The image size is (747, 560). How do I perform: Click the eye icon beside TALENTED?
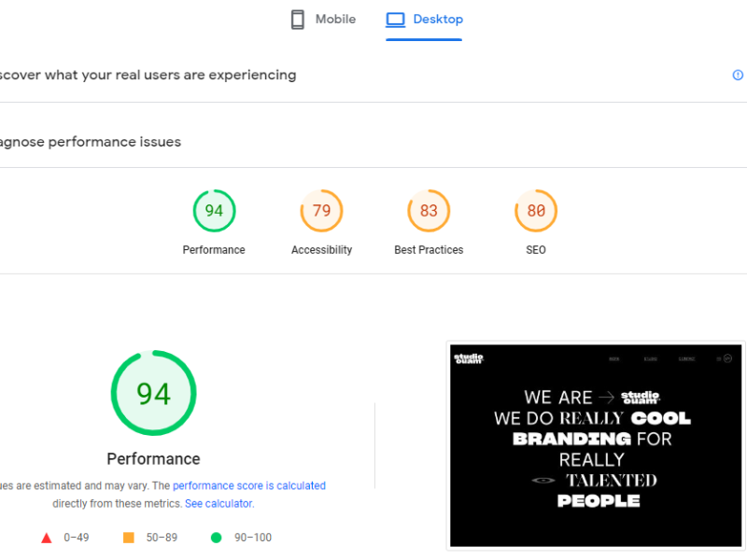point(543,481)
